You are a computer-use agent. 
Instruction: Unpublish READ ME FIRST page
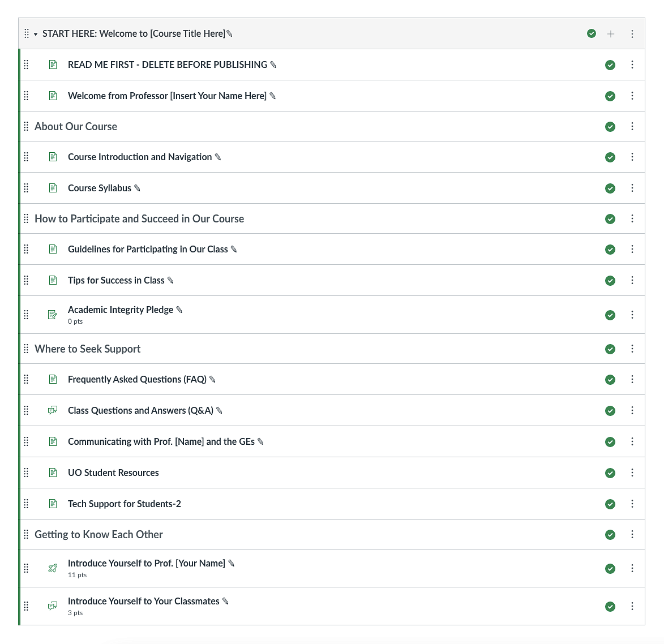(610, 65)
